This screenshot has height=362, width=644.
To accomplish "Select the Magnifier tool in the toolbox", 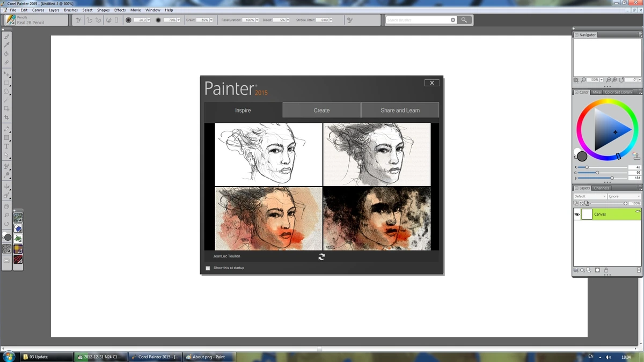I will (x=7, y=215).
